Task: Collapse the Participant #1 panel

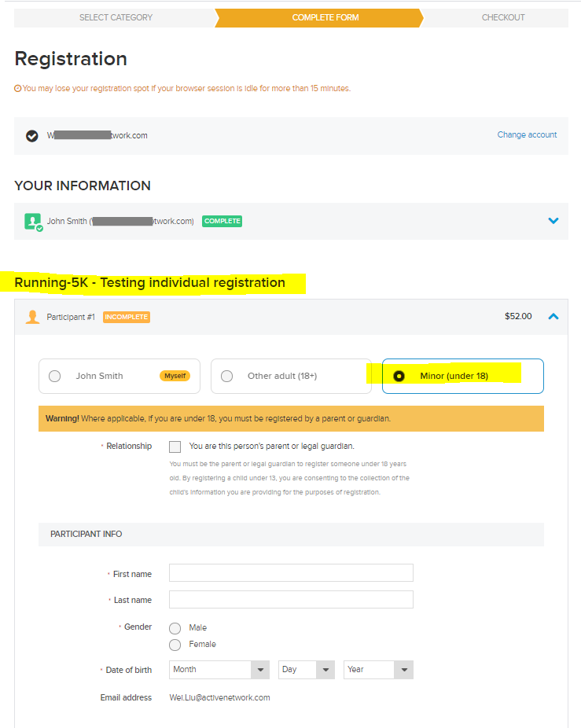Action: tap(553, 317)
